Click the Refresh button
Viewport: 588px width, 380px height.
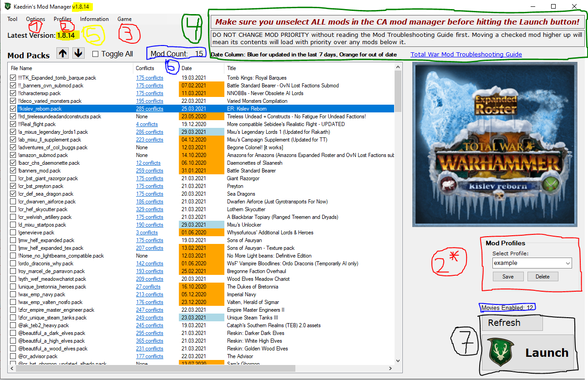[512, 323]
